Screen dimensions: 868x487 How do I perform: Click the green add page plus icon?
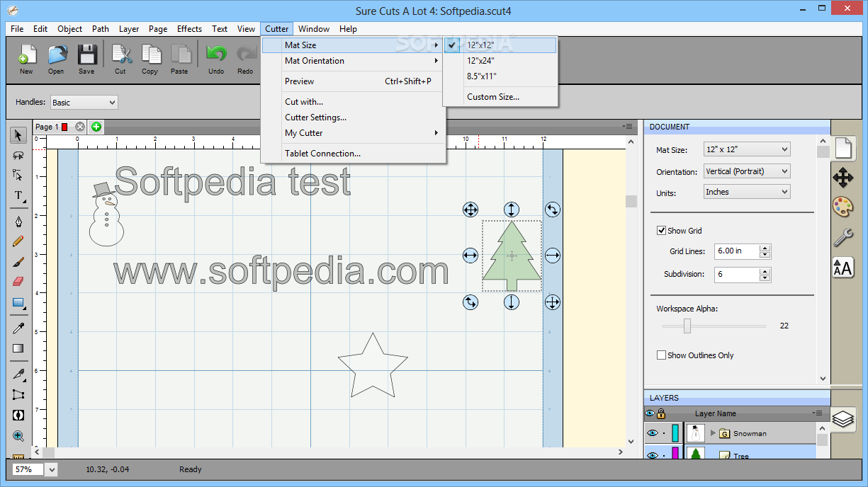point(96,127)
